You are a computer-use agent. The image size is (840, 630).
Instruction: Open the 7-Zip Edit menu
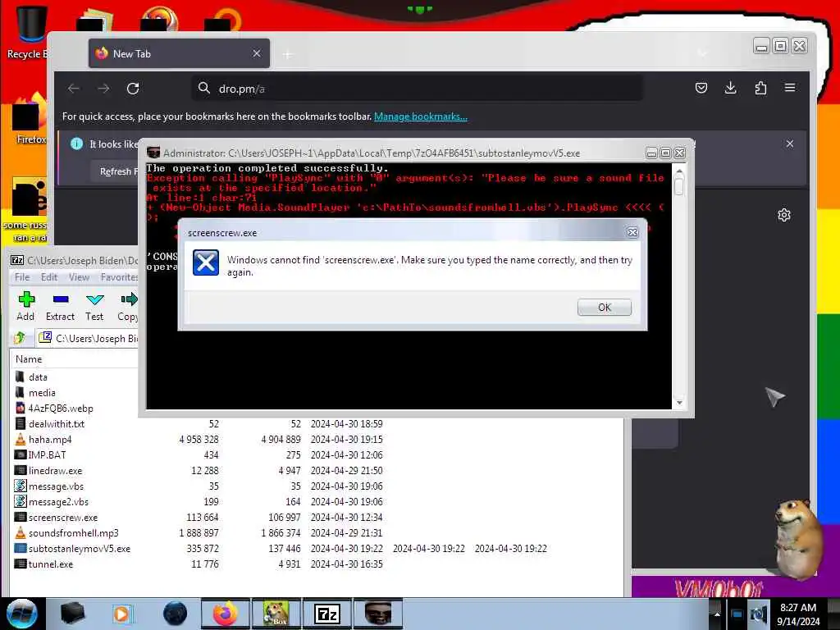point(48,277)
